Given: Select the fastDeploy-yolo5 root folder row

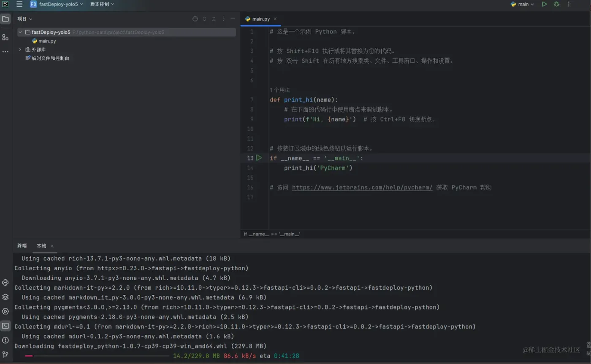Looking at the screenshot, I should 127,32.
